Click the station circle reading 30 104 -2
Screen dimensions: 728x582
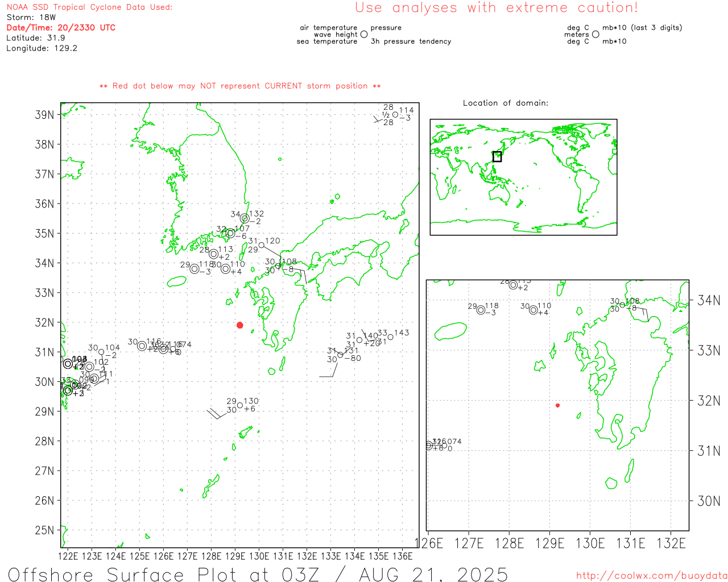(x=101, y=352)
